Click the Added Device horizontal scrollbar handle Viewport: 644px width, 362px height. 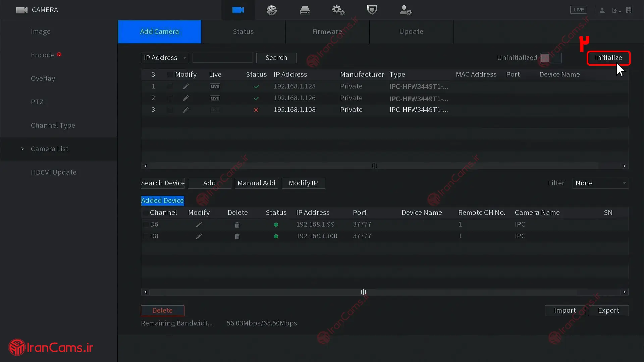pos(363,292)
